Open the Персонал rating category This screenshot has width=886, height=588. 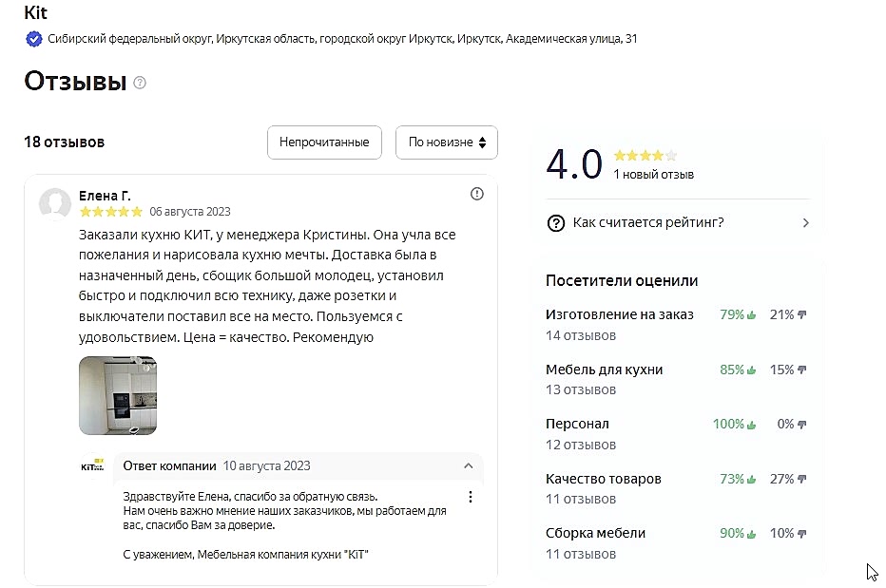tap(577, 425)
